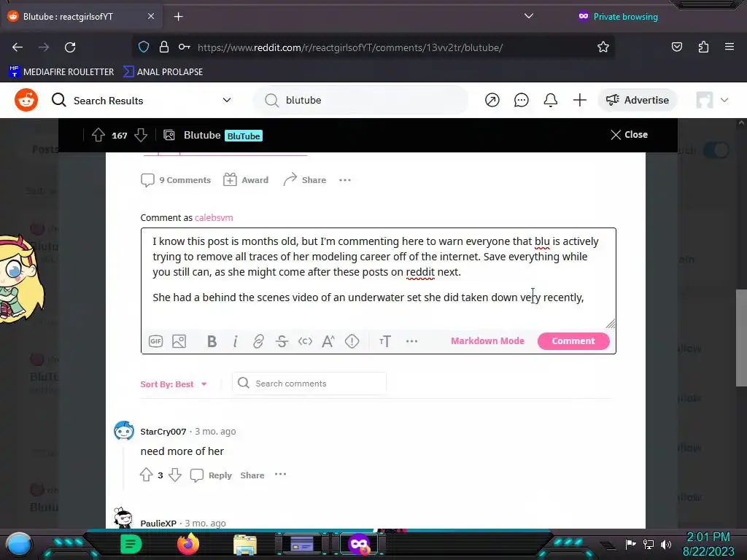Open Save to Pocket icon
This screenshot has width=747, height=560.
676,47
